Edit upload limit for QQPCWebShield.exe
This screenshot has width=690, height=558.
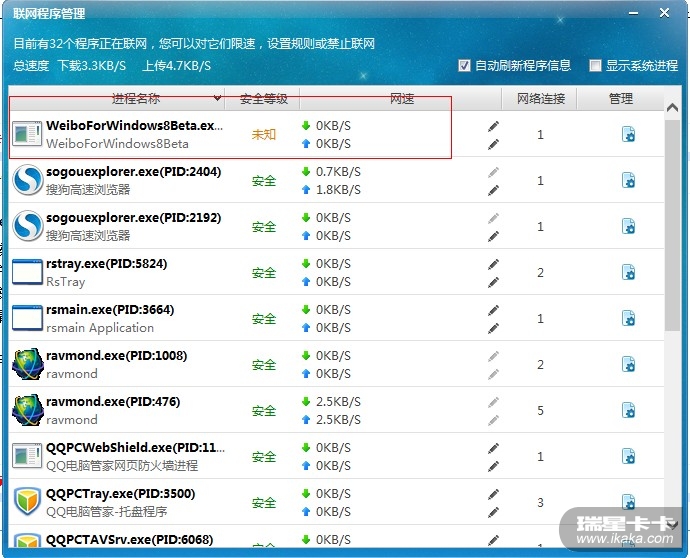click(x=493, y=466)
